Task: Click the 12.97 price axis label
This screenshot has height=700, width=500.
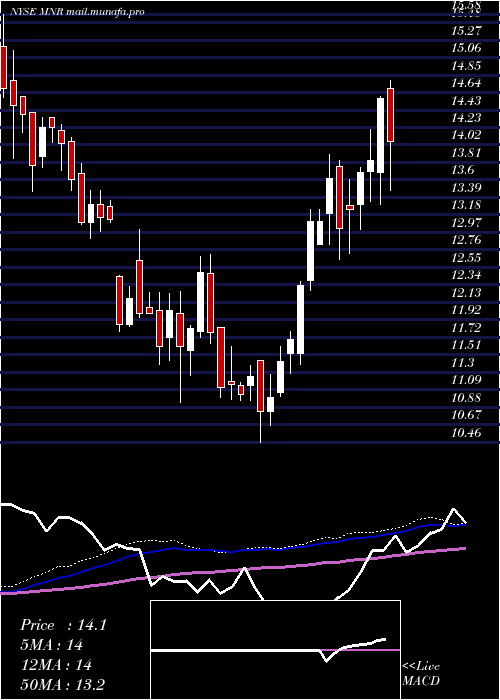Action: pos(467,223)
